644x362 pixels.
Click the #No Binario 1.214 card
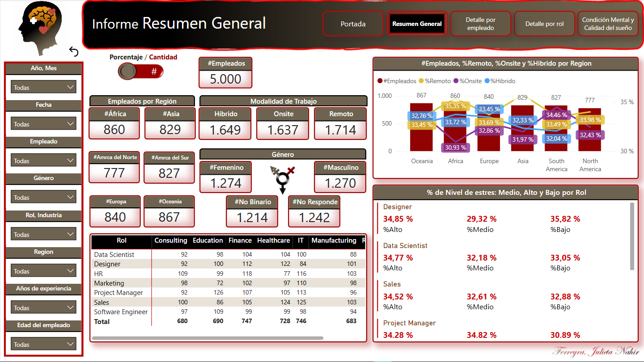tap(252, 211)
